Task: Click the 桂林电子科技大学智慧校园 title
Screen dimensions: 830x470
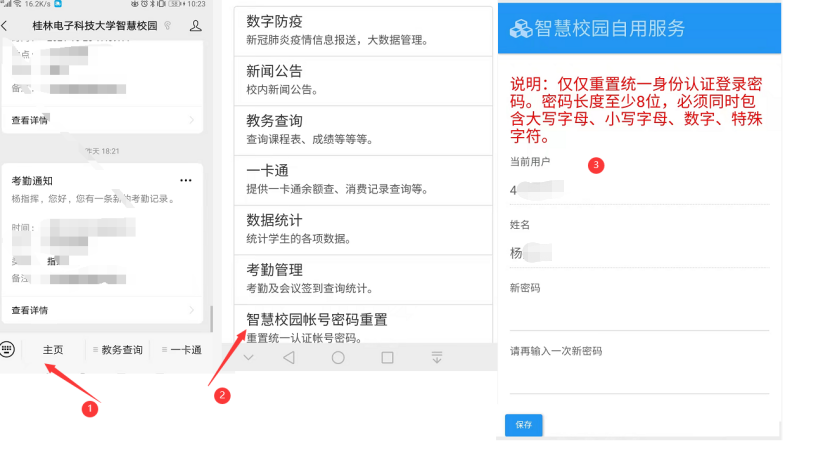Action: point(95,25)
